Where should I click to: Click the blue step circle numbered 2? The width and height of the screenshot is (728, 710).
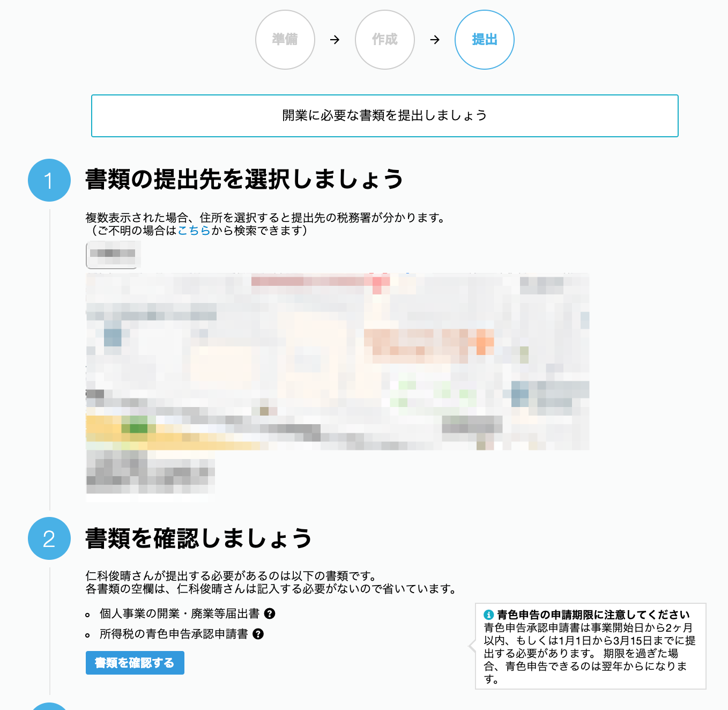49,539
